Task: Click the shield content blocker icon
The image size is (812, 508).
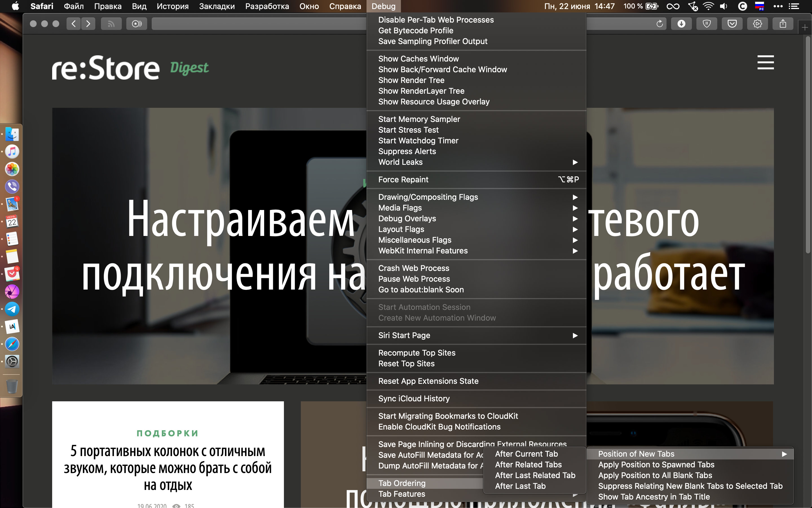Action: [x=707, y=23]
